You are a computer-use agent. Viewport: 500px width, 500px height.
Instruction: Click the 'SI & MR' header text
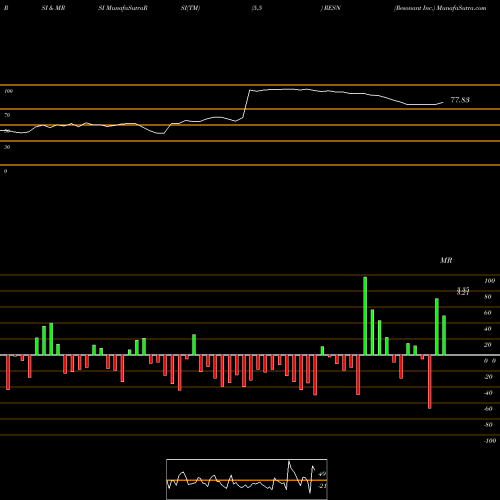(x=53, y=8)
